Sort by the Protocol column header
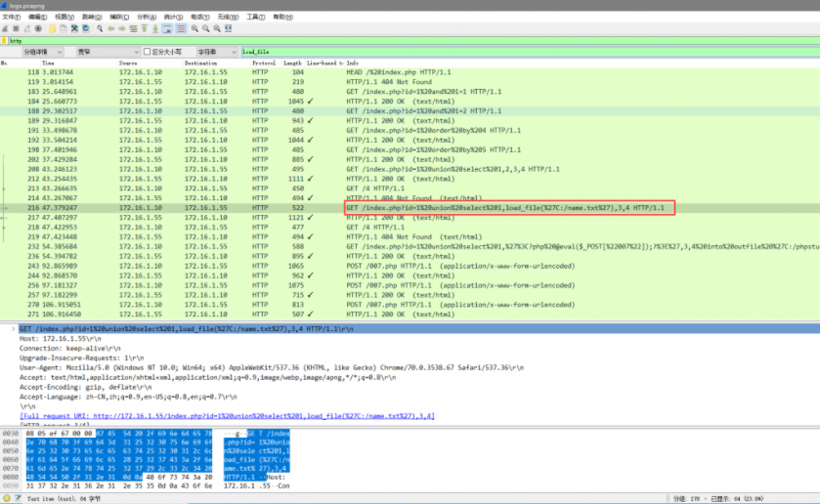The image size is (820, 504). (264, 63)
